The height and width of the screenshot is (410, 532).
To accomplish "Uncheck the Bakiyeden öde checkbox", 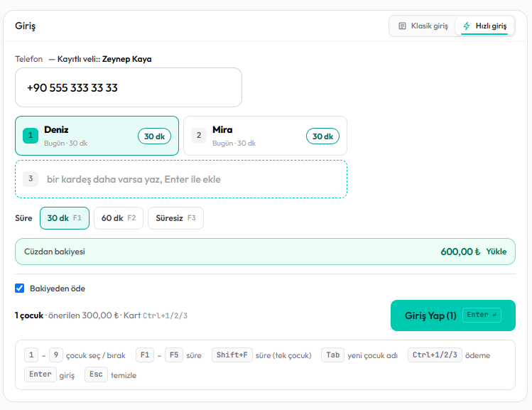I will click(x=20, y=288).
